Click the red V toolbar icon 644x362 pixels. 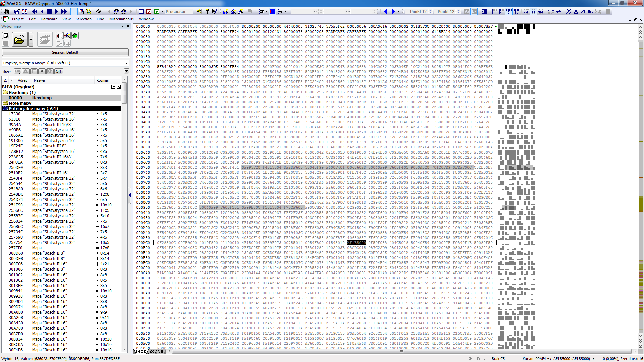point(149,11)
